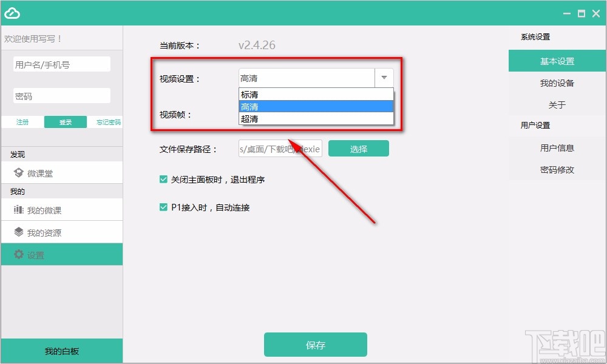Switch to the 关于 tab
This screenshot has width=607, height=364.
click(x=556, y=105)
